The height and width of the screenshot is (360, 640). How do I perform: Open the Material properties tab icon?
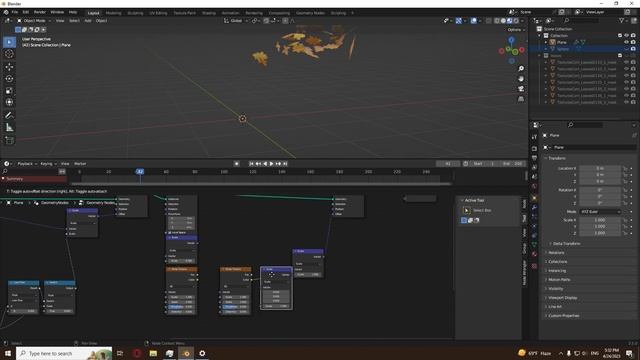(534, 254)
